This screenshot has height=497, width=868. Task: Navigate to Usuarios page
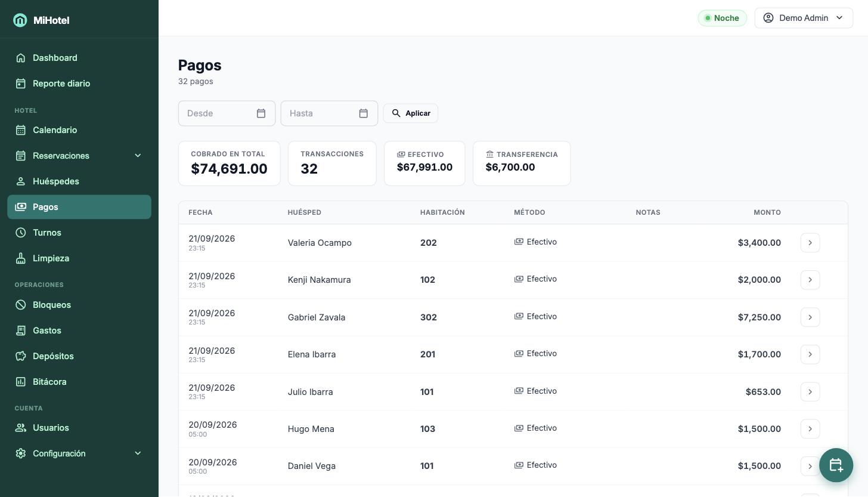click(x=79, y=428)
